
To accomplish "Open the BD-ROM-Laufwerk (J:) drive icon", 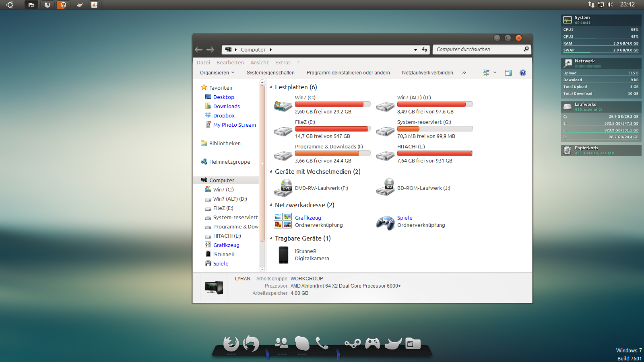I will 385,187.
